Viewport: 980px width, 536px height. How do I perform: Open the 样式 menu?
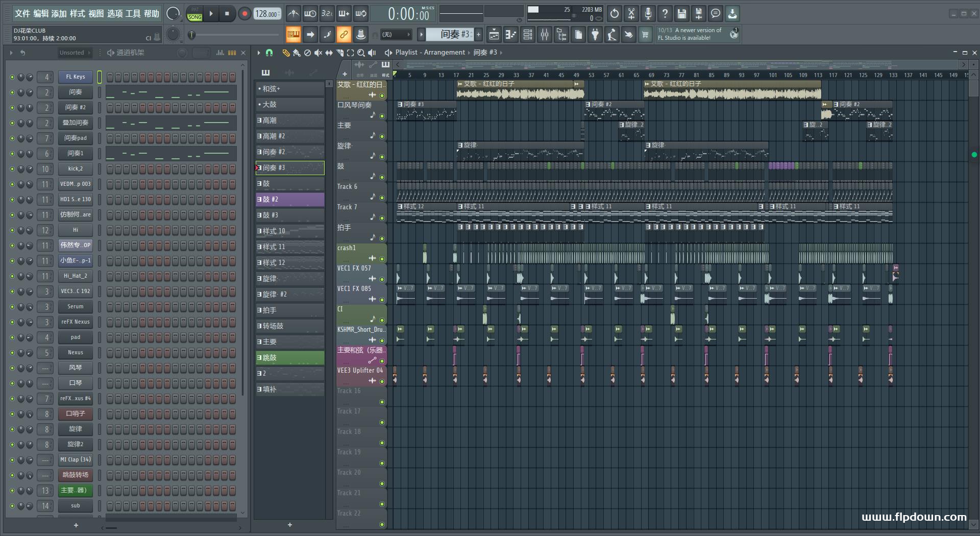78,14
